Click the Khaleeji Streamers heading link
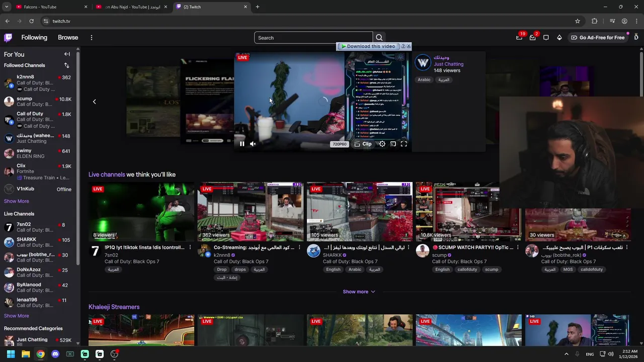644x362 pixels. 114,307
